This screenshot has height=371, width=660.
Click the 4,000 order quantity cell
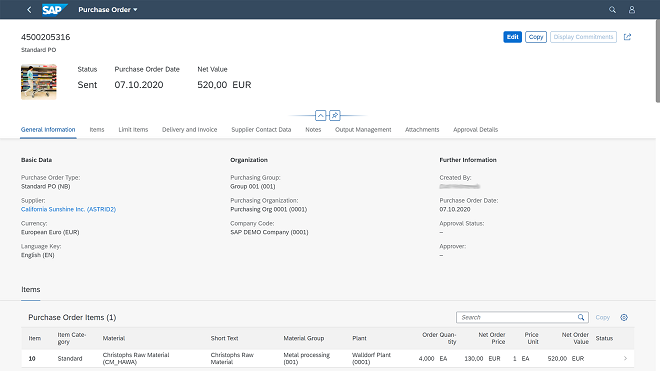coord(433,358)
